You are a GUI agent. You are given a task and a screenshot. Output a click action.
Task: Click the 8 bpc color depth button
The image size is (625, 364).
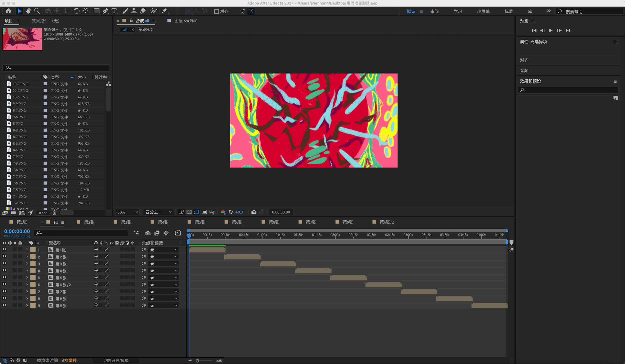[43, 213]
